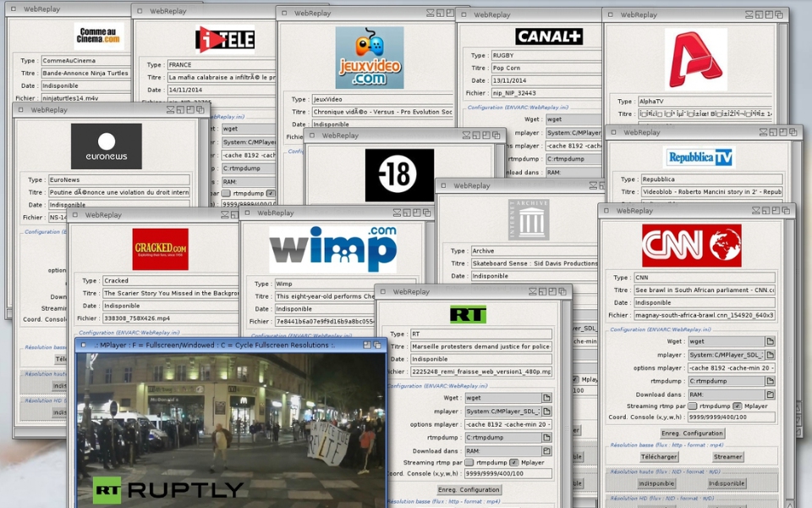812x508 pixels.
Task: Click rtmpdump browse icon in RT window
Action: 546,438
